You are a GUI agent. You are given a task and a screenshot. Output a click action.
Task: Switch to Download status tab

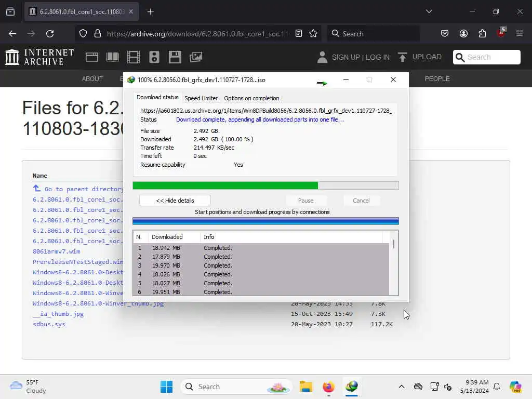(157, 97)
